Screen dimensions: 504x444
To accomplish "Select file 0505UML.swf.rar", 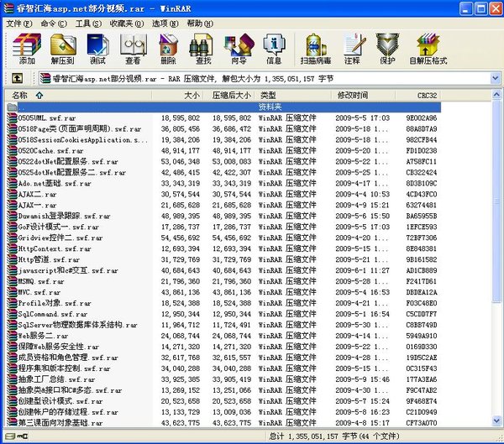I will pyautogui.click(x=223, y=118).
